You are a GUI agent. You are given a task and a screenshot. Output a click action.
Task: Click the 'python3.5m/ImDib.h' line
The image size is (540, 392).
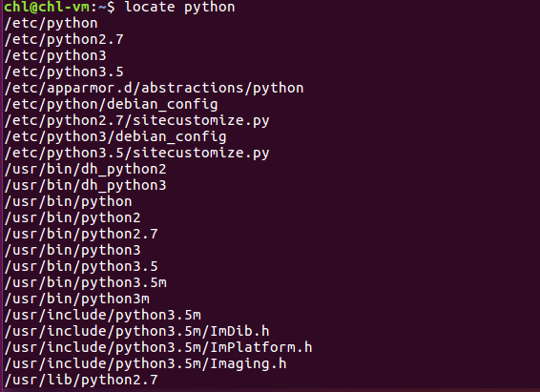136,331
